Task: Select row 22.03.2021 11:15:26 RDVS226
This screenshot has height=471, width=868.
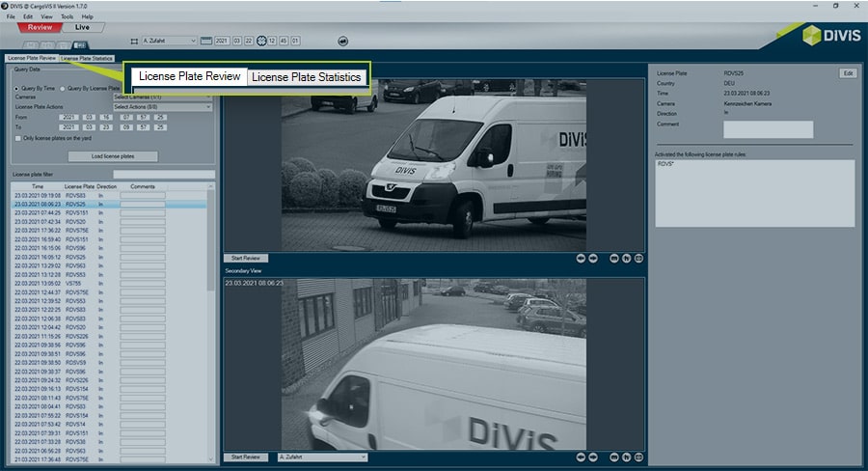Action: coord(108,336)
